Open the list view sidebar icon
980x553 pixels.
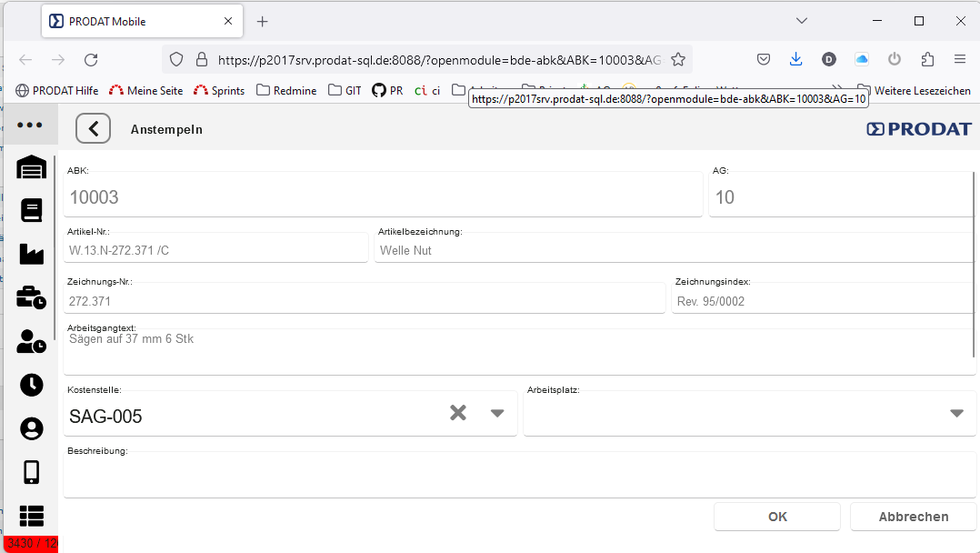pos(31,516)
